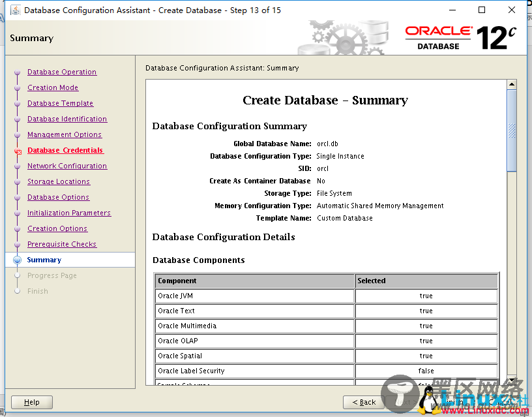Screen dimensions: 532x417
Task: Click the Selected column header
Action: coord(426,281)
